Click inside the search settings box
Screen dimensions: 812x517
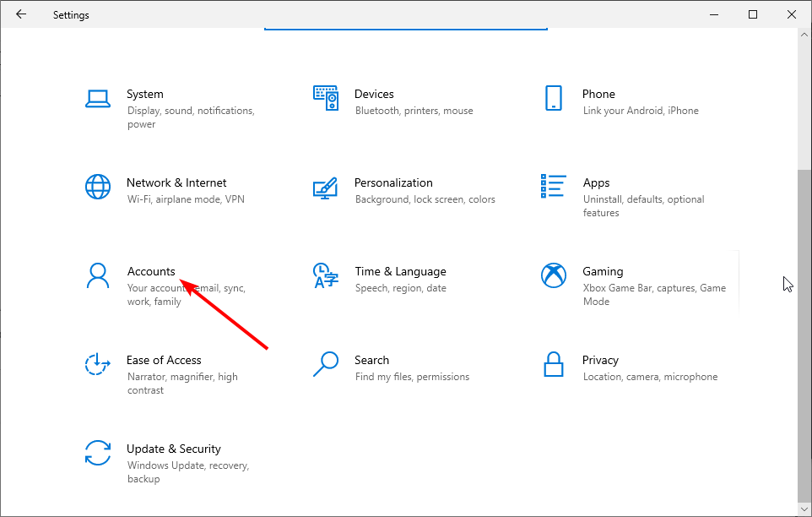(x=405, y=28)
